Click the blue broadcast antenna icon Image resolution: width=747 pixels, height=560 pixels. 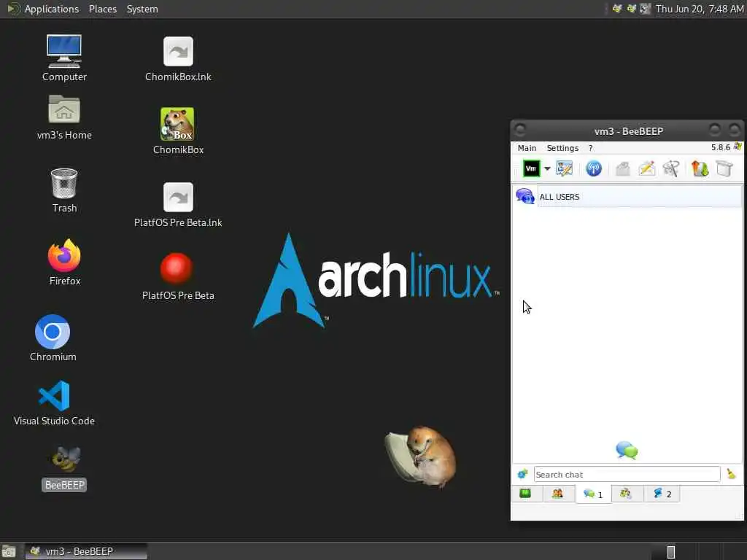pos(594,168)
